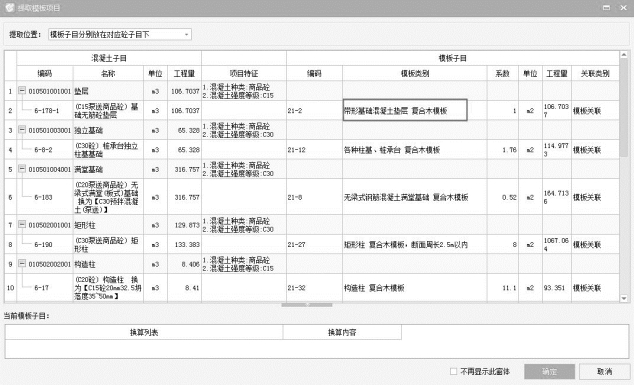This screenshot has width=634, height=385.
Task: Click 模板关联 in row 10
Action: [x=587, y=288]
